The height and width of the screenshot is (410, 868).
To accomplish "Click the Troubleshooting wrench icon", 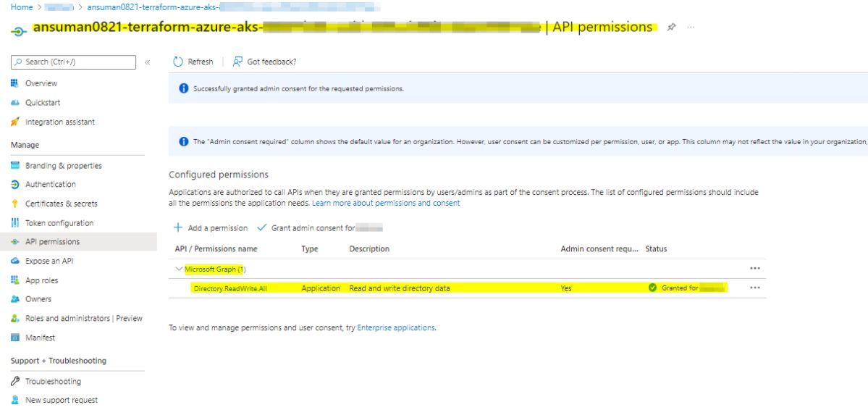I will (15, 381).
